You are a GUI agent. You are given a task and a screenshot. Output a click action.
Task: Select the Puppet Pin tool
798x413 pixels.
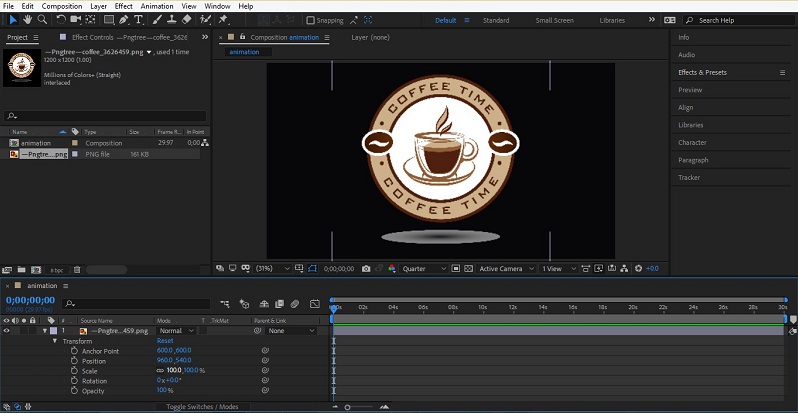[x=222, y=19]
